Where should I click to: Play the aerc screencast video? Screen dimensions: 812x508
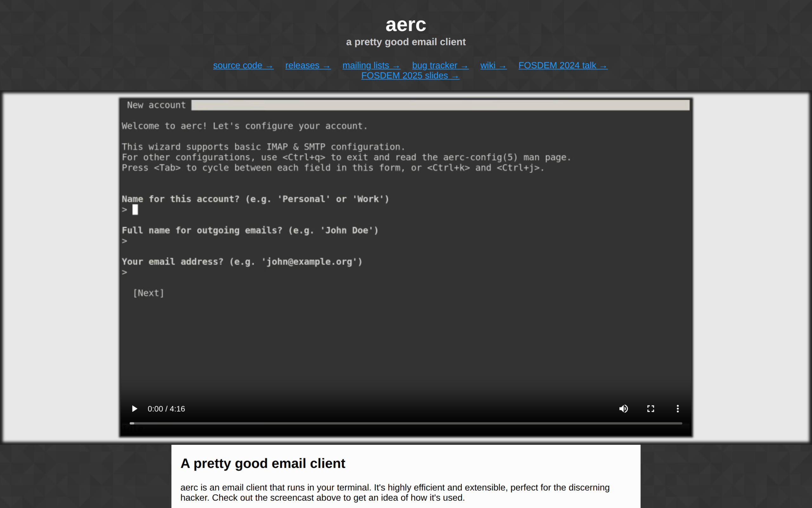[x=134, y=409]
